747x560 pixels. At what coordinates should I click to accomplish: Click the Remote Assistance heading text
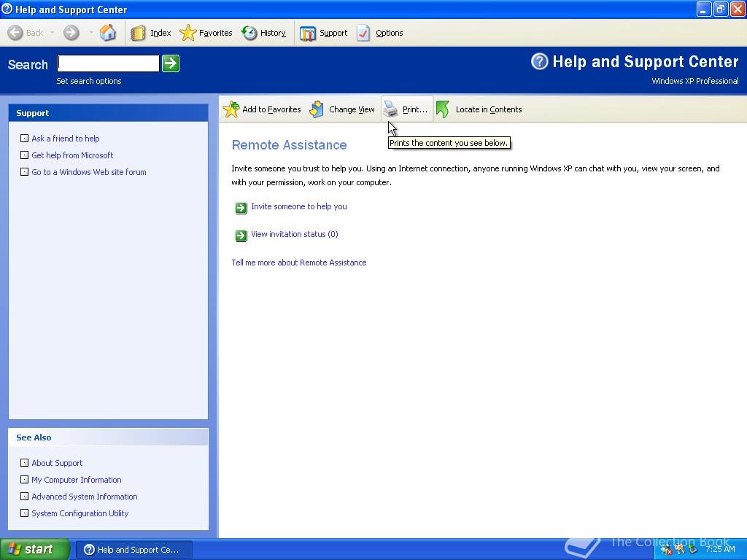click(289, 145)
